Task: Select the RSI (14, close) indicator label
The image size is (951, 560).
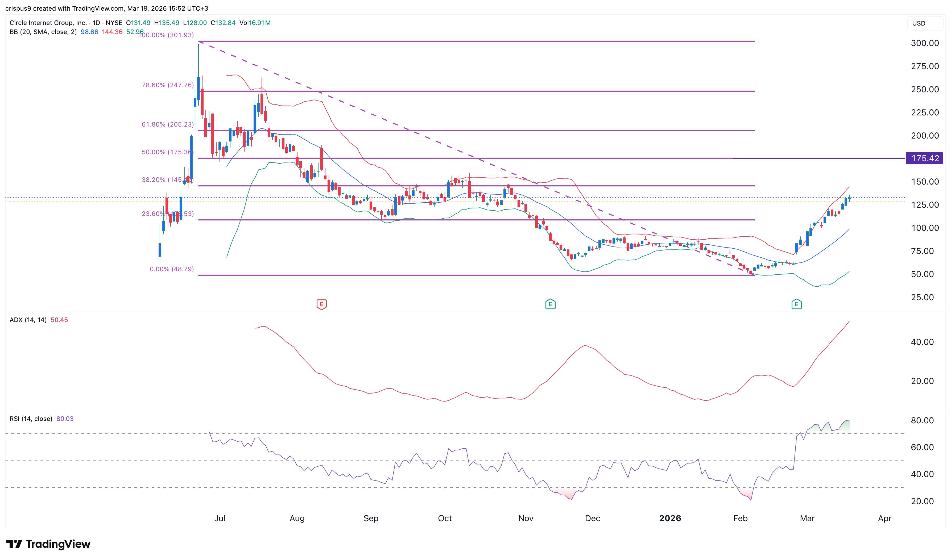Action: tap(31, 419)
